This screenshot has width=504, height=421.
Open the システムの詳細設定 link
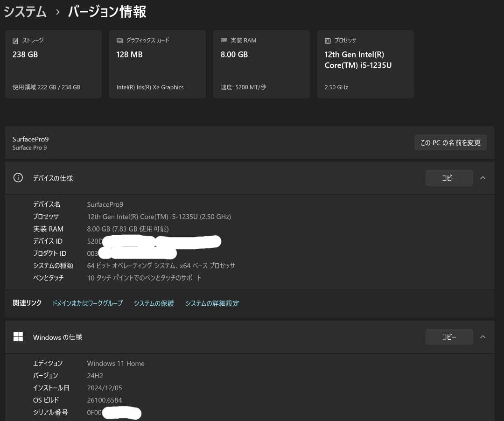coord(212,303)
